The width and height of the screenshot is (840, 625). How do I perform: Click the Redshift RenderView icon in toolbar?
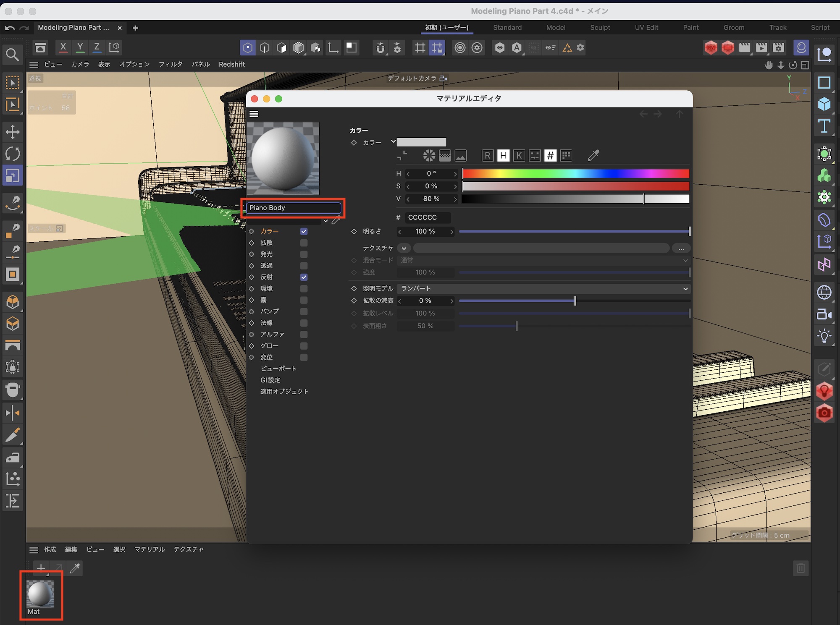711,47
